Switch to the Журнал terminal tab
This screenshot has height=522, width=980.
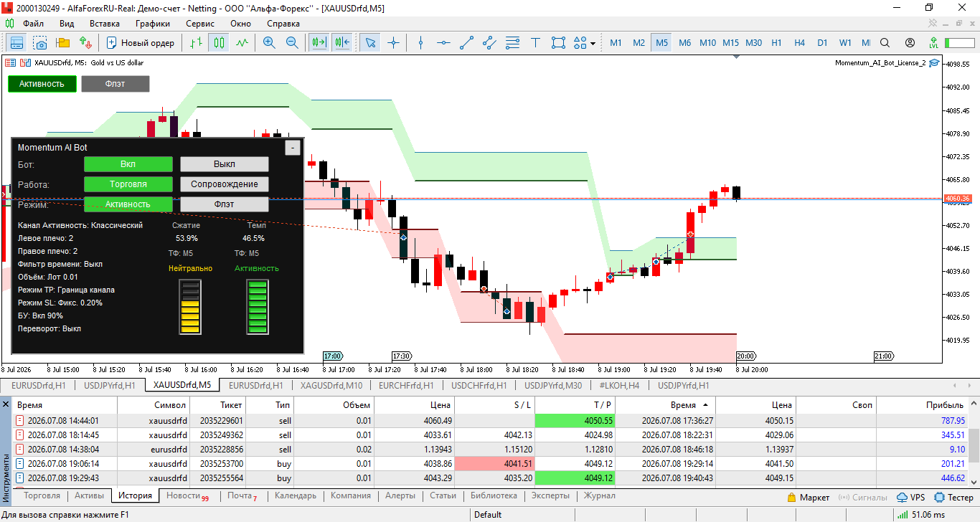pyautogui.click(x=599, y=495)
